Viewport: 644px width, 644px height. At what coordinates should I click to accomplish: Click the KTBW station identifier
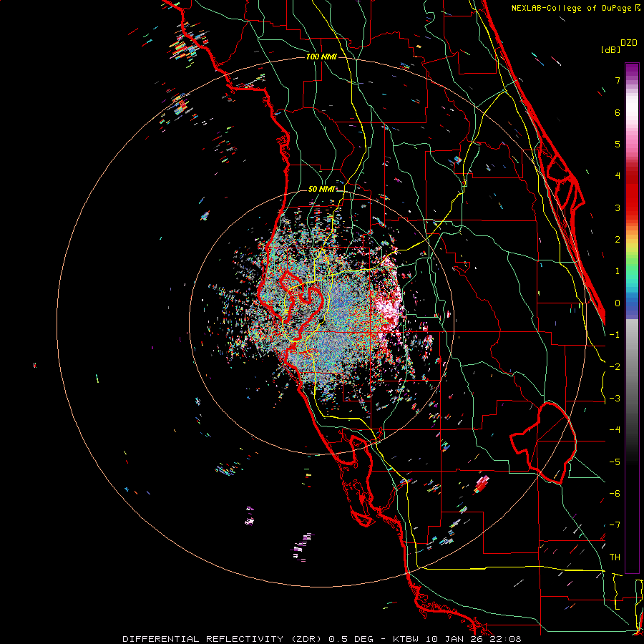(x=407, y=639)
